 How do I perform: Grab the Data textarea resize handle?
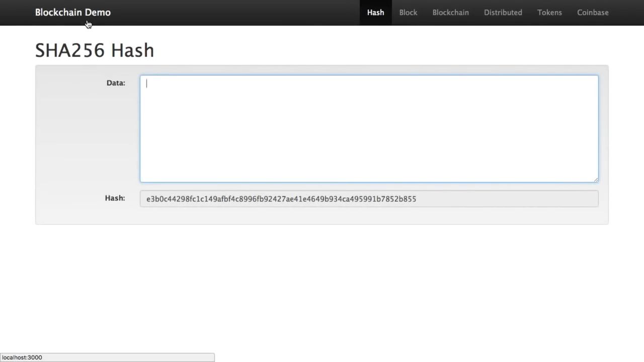click(596, 179)
